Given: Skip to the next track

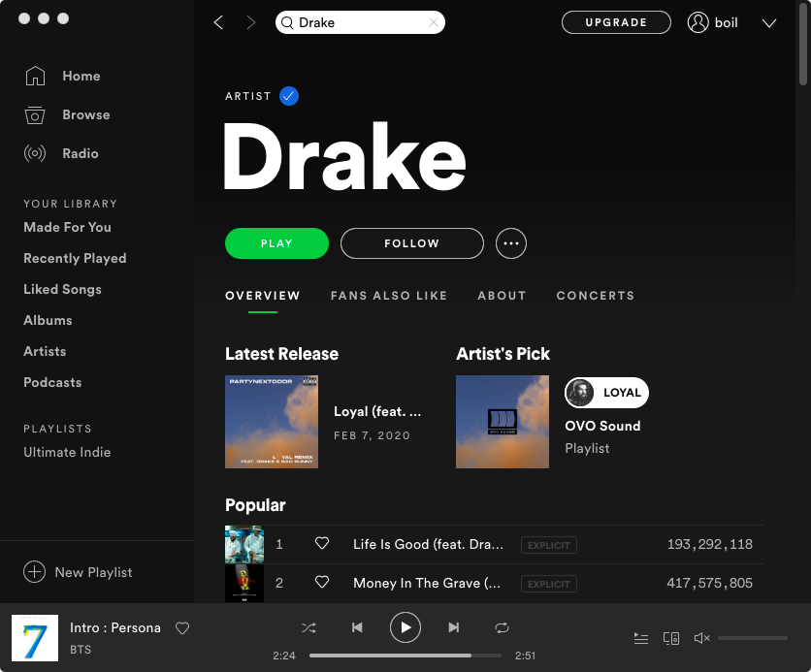Looking at the screenshot, I should (x=454, y=627).
